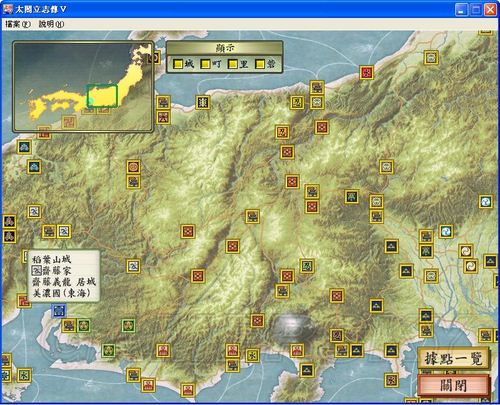This screenshot has width=500, height=405.
Task: Toggle the 町 town display checkbox
Action: [206, 64]
